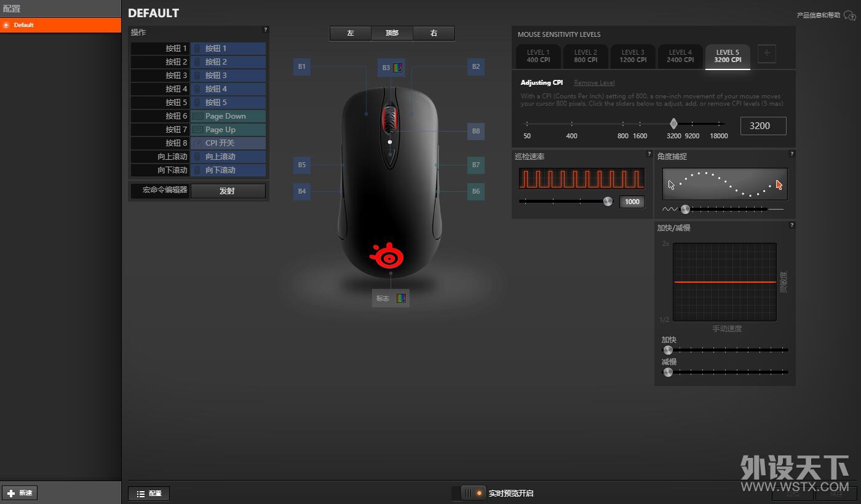Screen dimensions: 861x504
Task: Switch to right view tab (右)
Action: point(434,33)
